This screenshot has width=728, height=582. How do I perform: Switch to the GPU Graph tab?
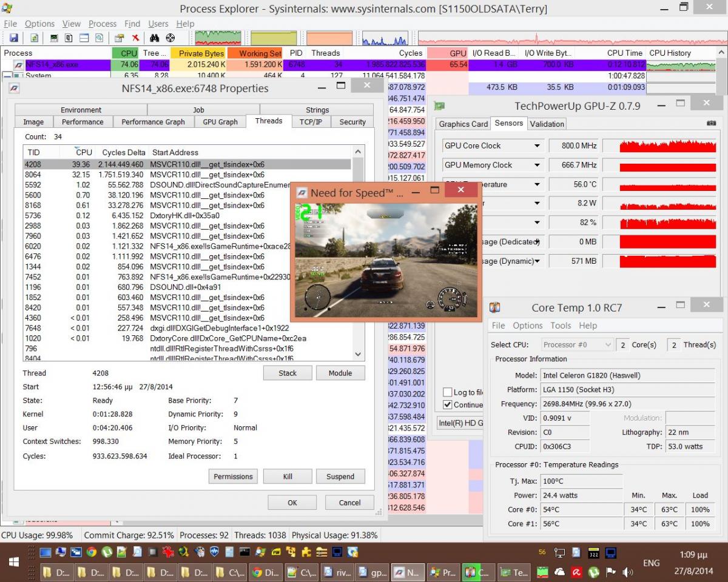click(x=220, y=122)
